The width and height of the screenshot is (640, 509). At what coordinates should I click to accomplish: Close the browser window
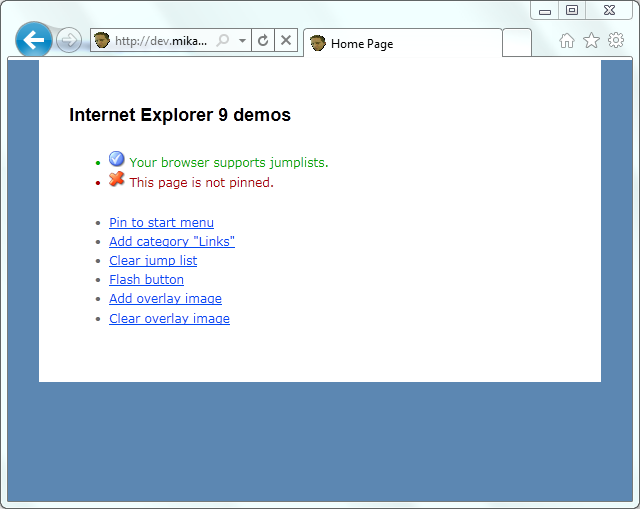(609, 10)
